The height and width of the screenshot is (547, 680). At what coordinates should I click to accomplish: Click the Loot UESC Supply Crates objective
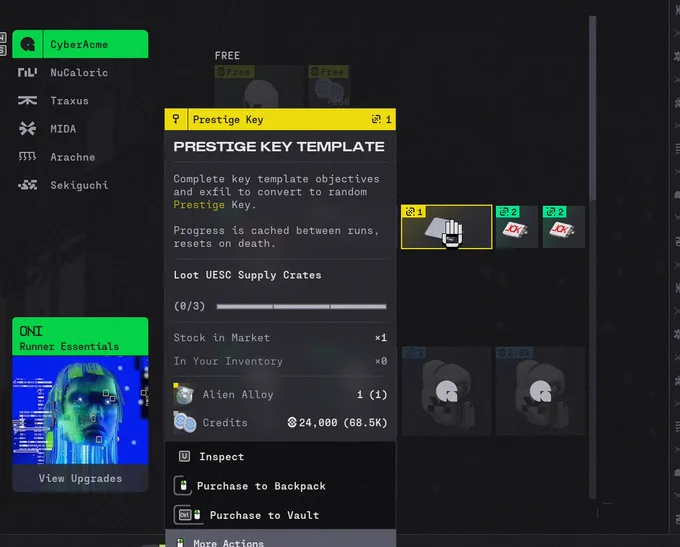[248, 275]
